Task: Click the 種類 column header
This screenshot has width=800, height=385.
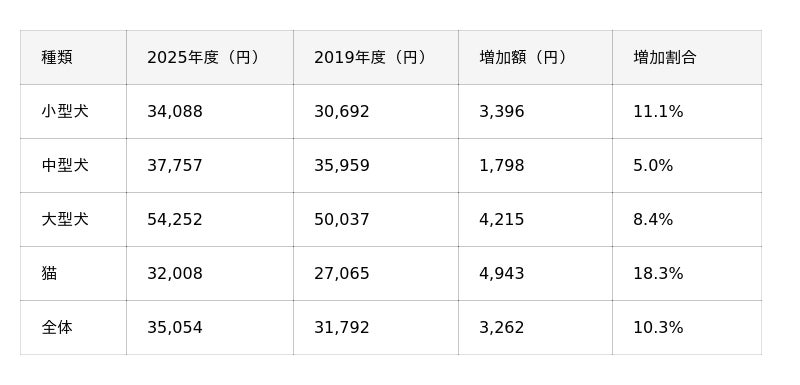Action: [x=73, y=57]
